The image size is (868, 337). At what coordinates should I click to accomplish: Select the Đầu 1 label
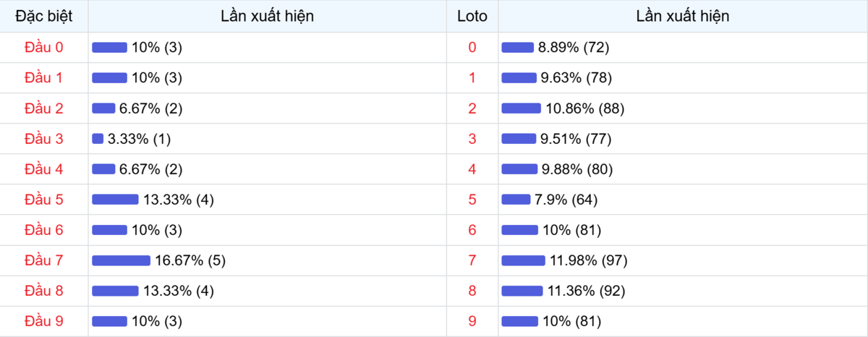[44, 78]
